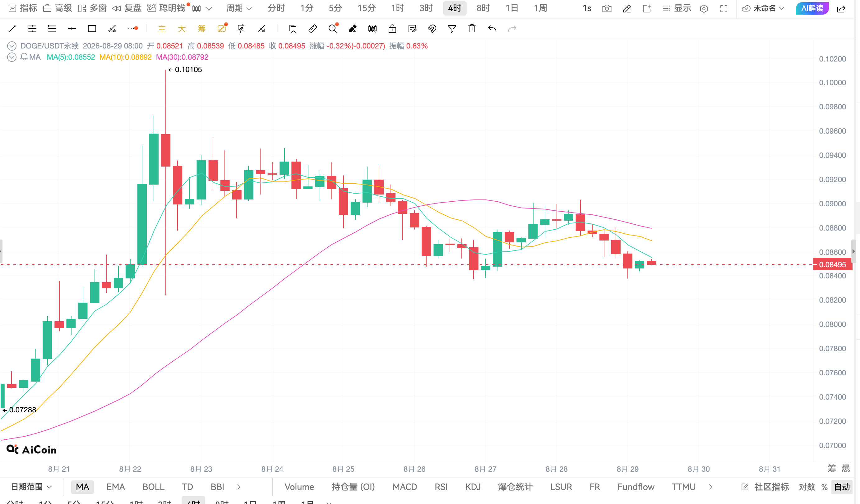Click MA(30):0.08792 legend value
The height and width of the screenshot is (504, 860).
pyautogui.click(x=182, y=57)
